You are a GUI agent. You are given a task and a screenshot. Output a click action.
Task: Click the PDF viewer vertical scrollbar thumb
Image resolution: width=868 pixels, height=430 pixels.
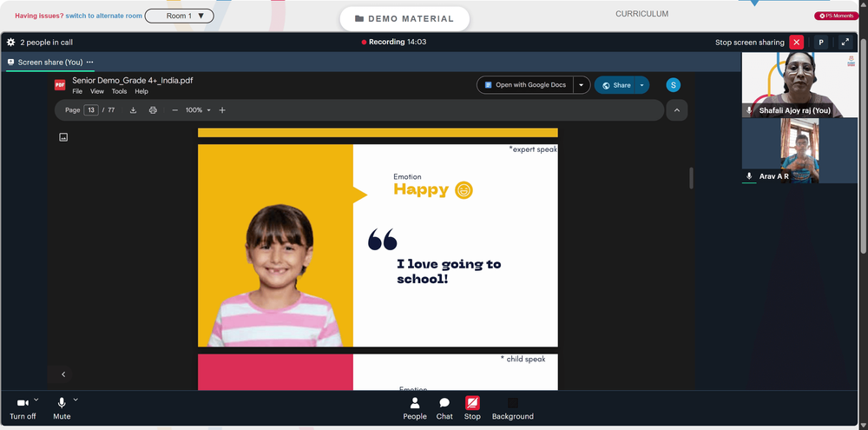[x=691, y=178]
